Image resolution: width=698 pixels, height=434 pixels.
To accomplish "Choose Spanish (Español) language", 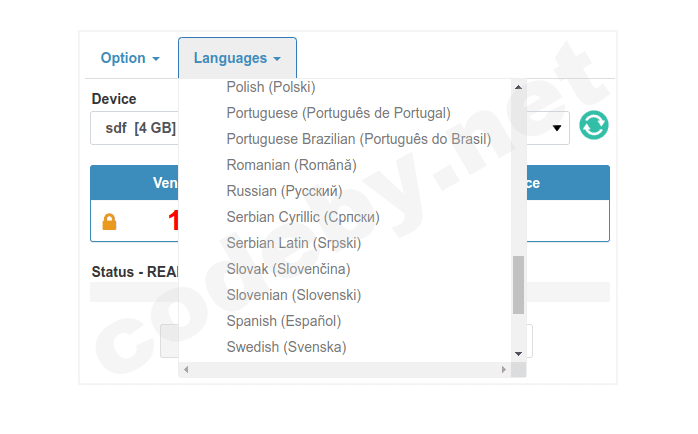I will [283, 321].
